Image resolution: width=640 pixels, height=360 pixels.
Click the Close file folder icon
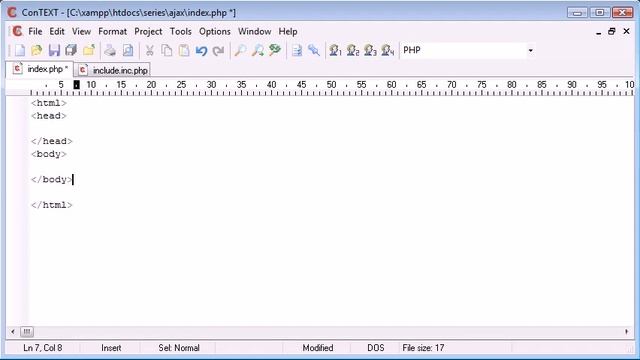point(89,51)
